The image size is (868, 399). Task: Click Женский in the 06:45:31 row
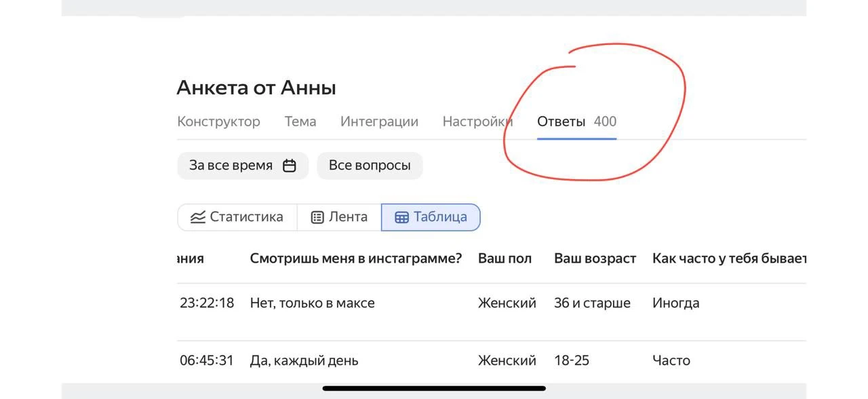(507, 360)
